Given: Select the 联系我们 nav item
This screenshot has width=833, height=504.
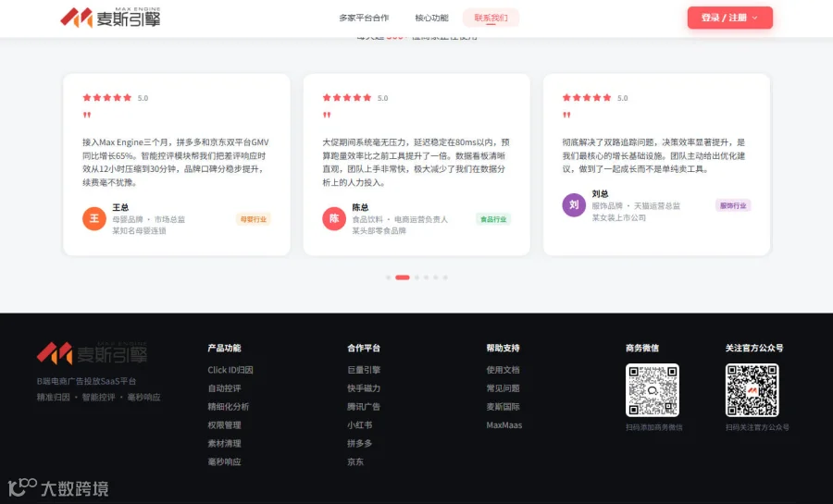Looking at the screenshot, I should tap(491, 18).
